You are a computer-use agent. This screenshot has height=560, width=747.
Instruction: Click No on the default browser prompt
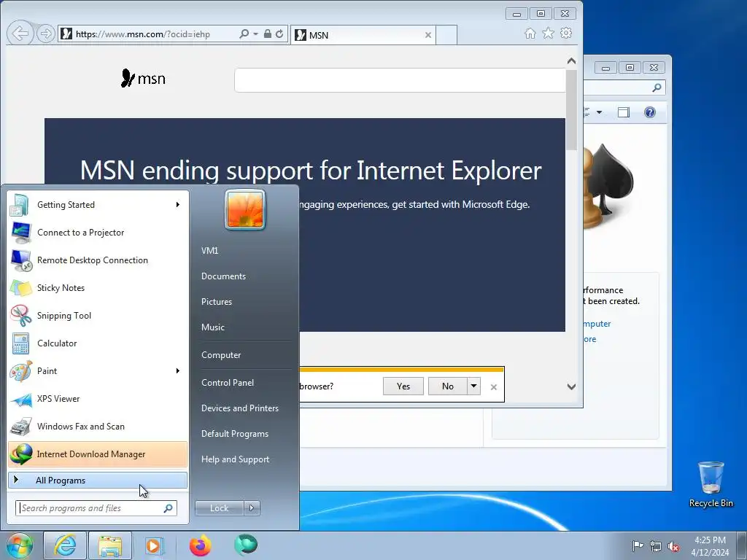[447, 386]
